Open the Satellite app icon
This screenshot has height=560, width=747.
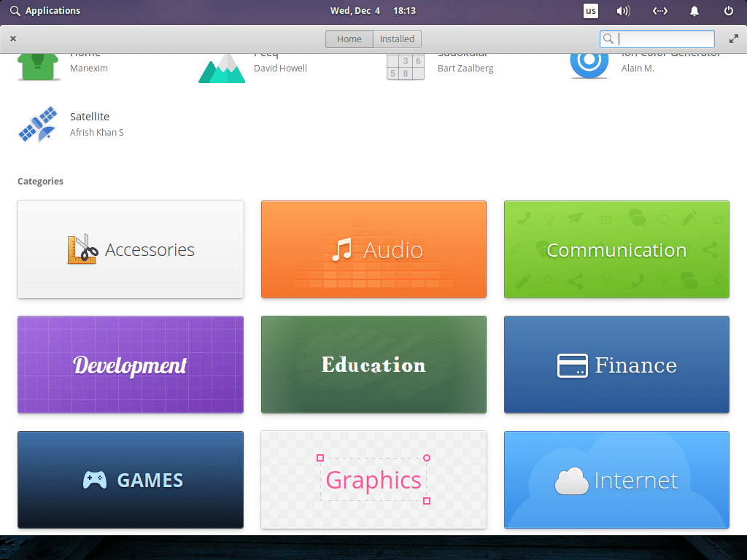(x=38, y=124)
